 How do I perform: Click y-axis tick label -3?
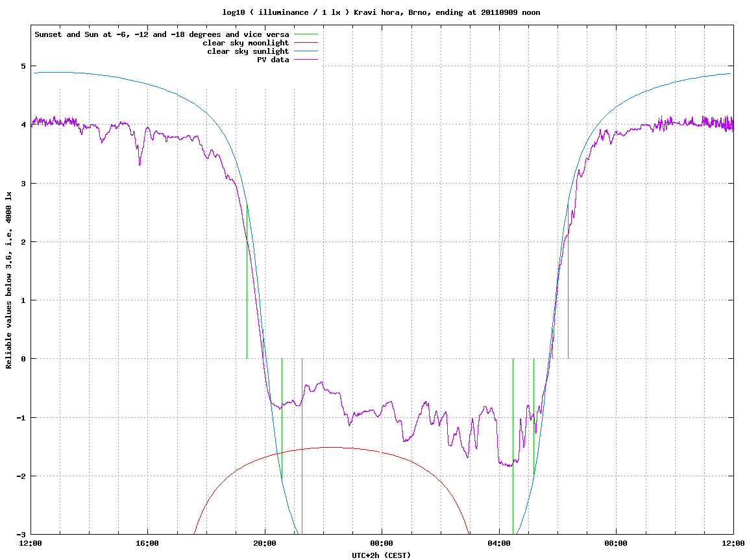21,535
